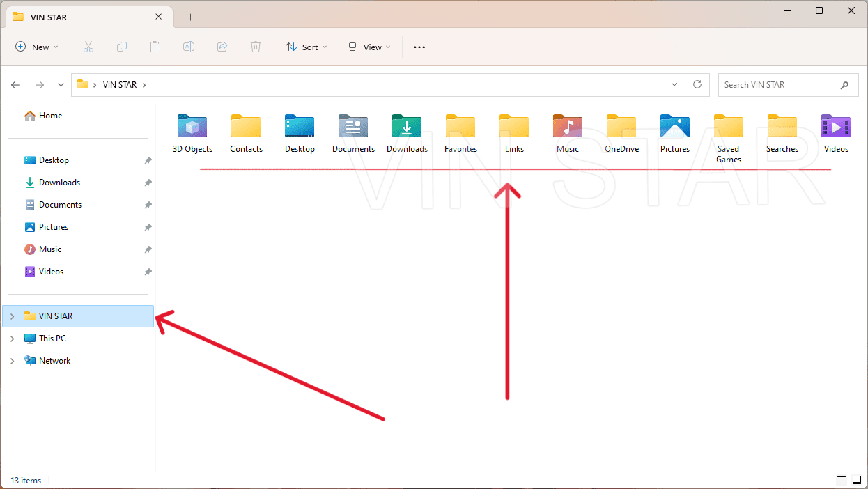Select the VIN STAR window tab
This screenshot has height=489, width=868.
(x=91, y=17)
